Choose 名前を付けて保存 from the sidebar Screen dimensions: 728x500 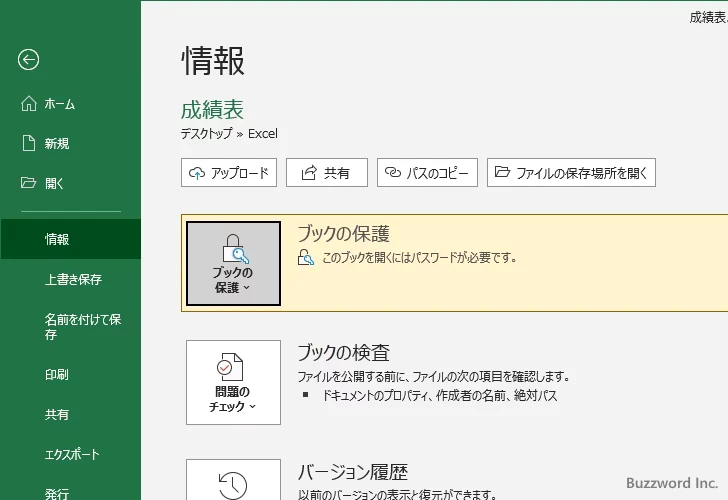(71, 327)
